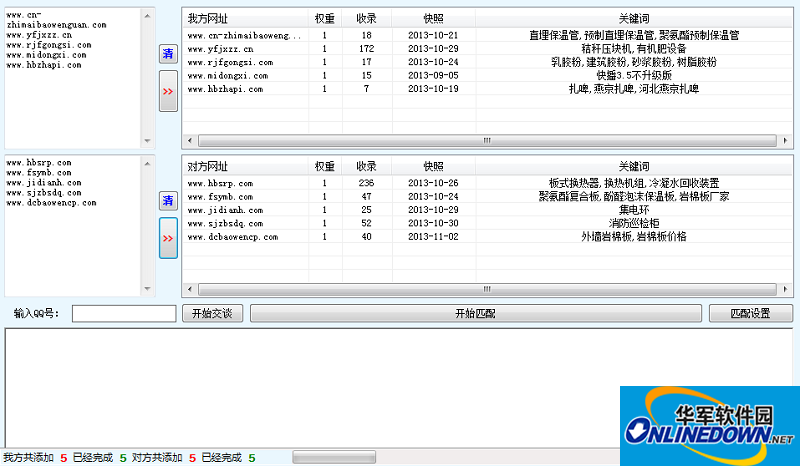Click keywords cell 快播3.5不升级版
800x466 pixels.
634,76
